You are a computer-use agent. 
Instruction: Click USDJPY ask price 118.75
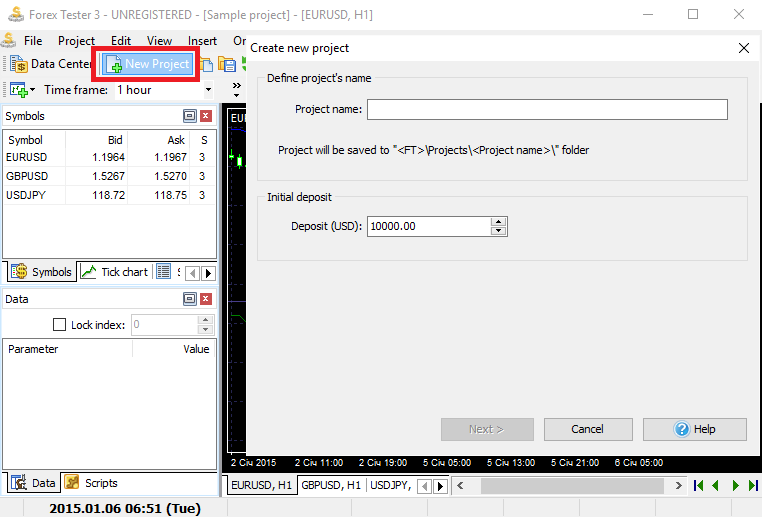(171, 195)
